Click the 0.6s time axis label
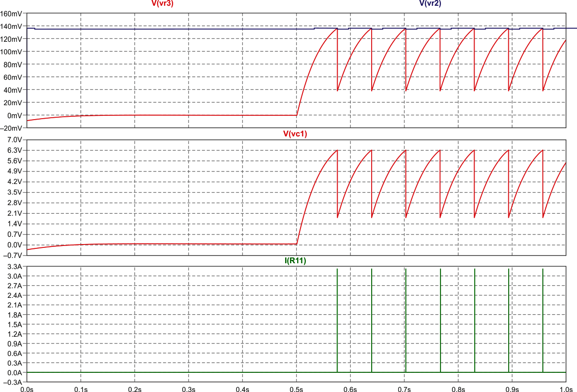This screenshot has height=392, width=577. tap(350, 389)
